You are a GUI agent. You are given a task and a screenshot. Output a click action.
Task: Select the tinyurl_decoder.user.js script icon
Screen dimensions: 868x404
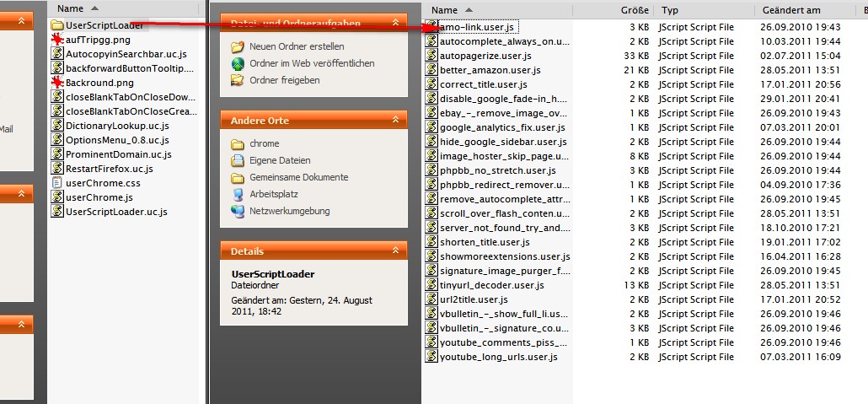(x=431, y=285)
